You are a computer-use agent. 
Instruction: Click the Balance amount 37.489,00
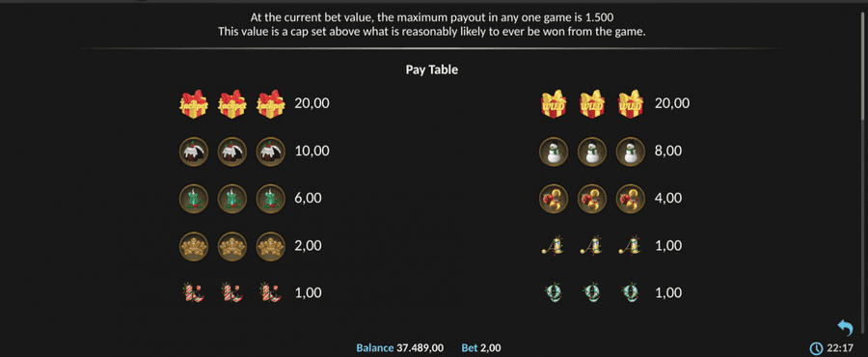click(420, 348)
